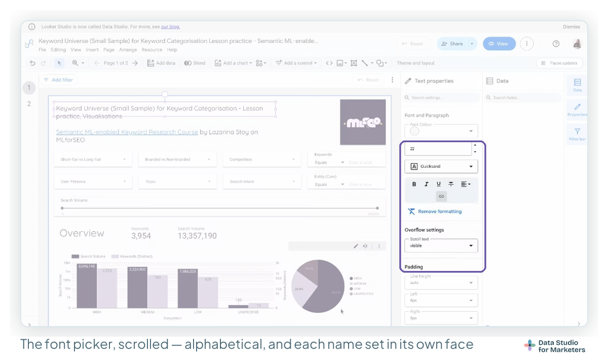Insert URL embed code icon

[329, 63]
